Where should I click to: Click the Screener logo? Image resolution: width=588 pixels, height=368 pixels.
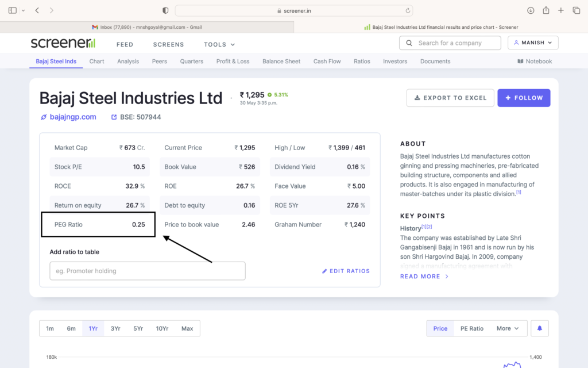(x=63, y=43)
